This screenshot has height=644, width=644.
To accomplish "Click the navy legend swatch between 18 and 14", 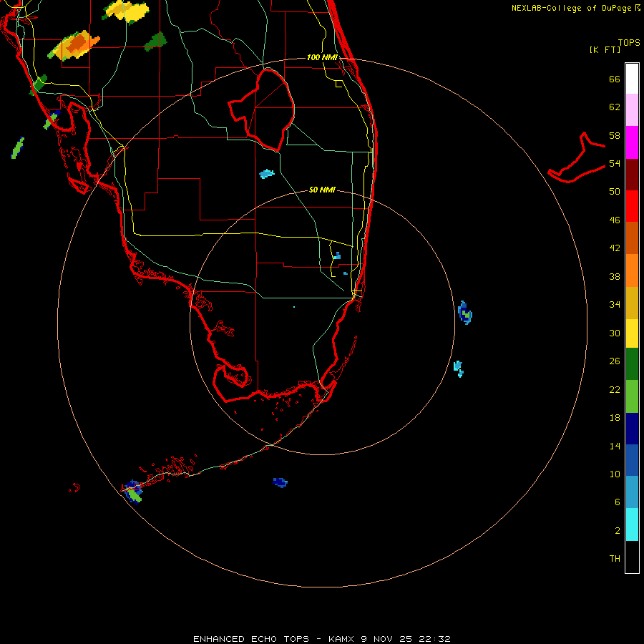I will point(632,429).
